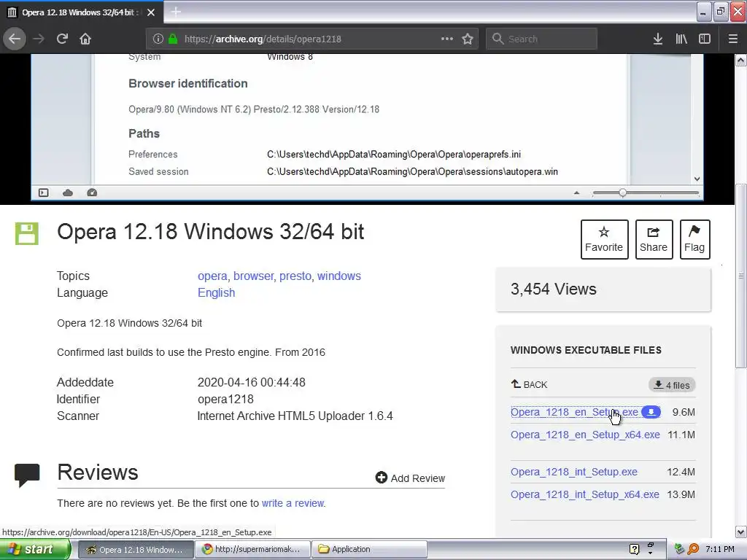
Task: Click the blue download badge beside en_Setup.exe
Action: click(651, 412)
